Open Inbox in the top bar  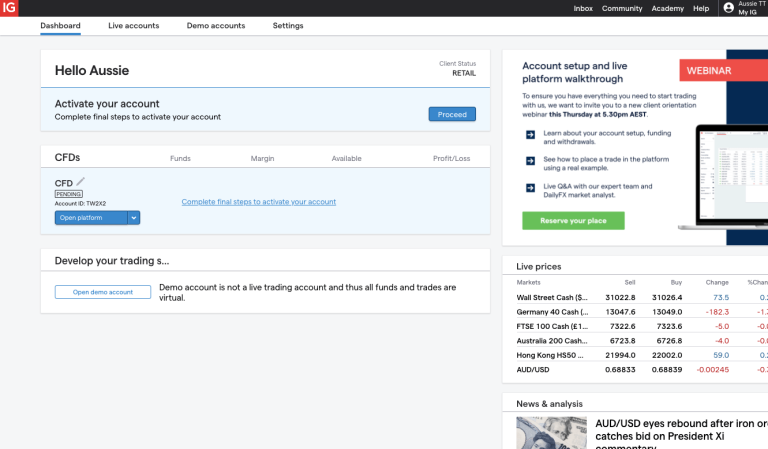coord(583,8)
